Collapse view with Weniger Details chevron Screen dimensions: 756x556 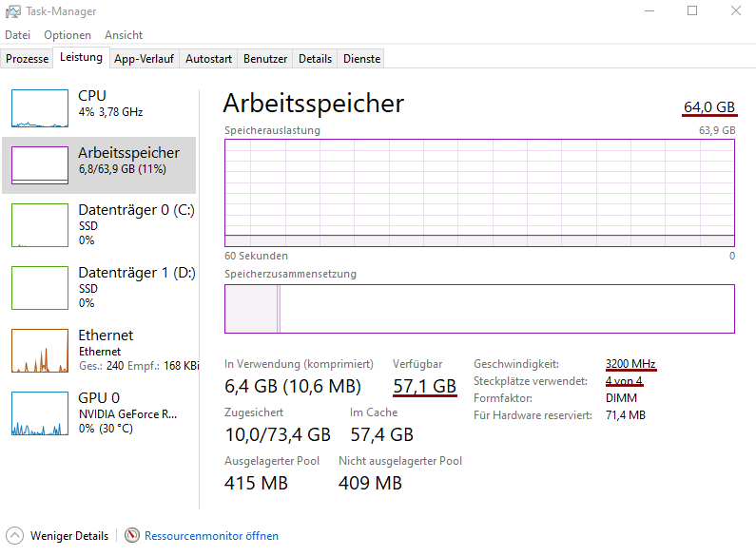pos(14,535)
